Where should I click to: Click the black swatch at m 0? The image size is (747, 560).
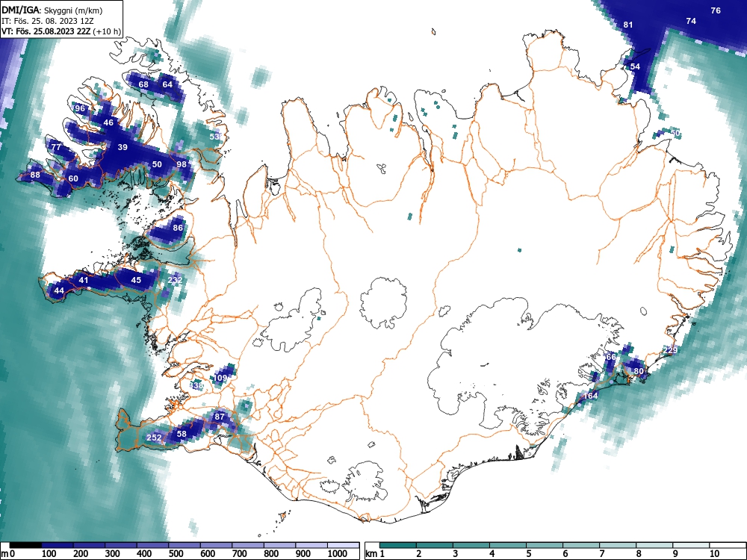tap(25, 545)
